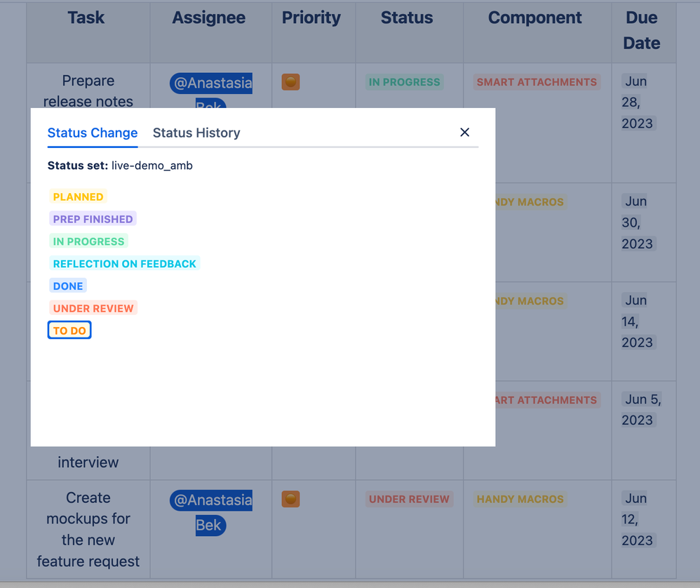Click the Component column header

point(535,18)
